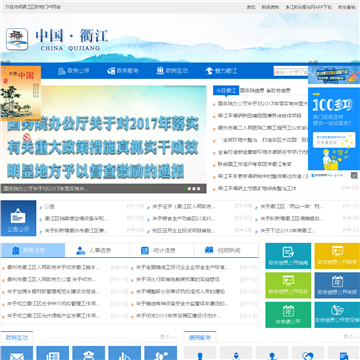Open the 公告 announcement dated 05-04
The height and width of the screenshot is (360, 360).
50,207
